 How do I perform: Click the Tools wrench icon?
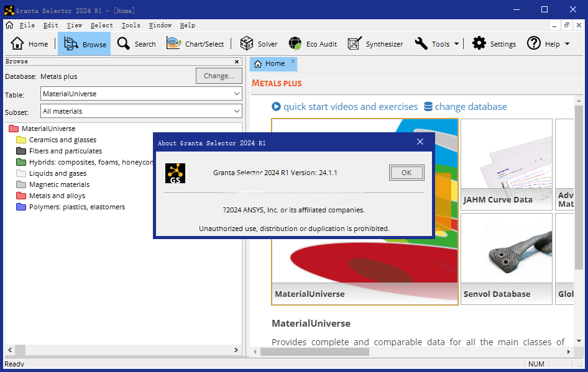click(421, 44)
